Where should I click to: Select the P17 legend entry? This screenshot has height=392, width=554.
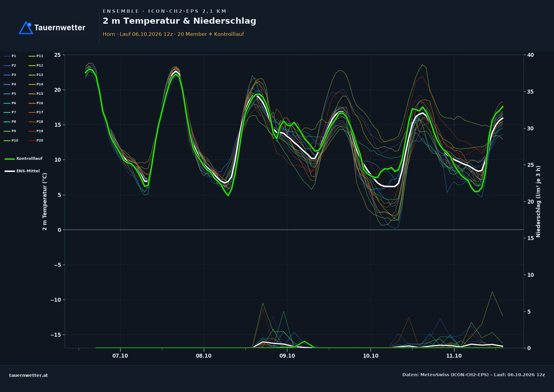coord(36,112)
